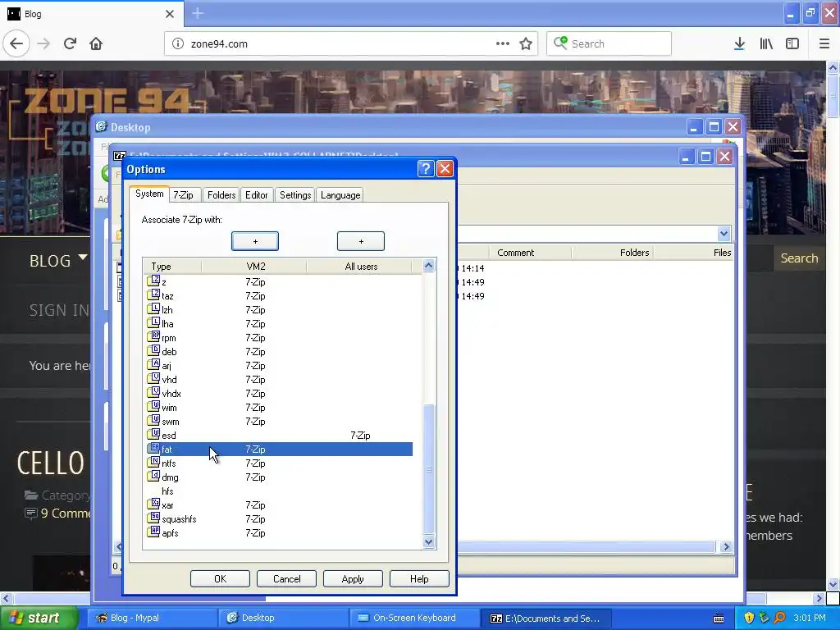Switch to On-Screen Keyboard taskbar item
Image resolution: width=840 pixels, height=630 pixels.
pyautogui.click(x=415, y=618)
